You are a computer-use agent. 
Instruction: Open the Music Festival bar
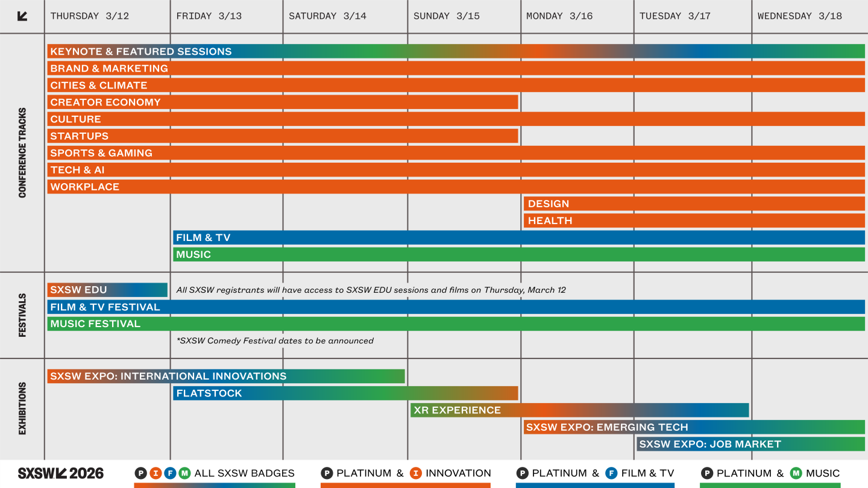(456, 324)
